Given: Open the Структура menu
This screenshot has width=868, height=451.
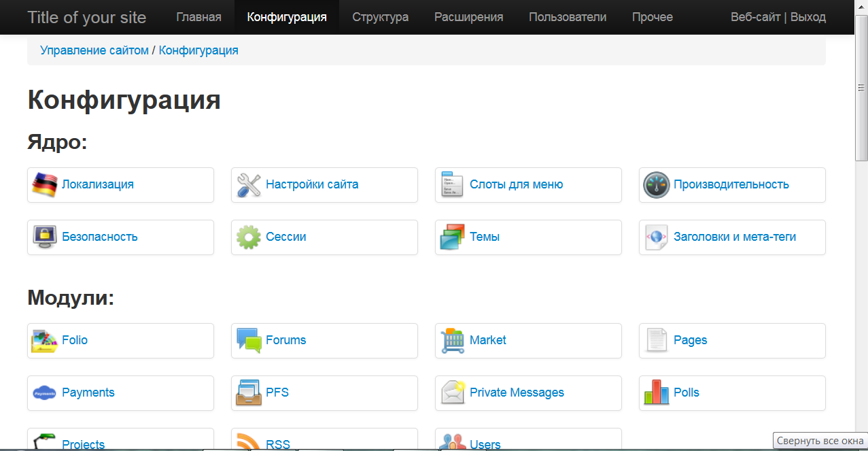Looking at the screenshot, I should click(381, 17).
